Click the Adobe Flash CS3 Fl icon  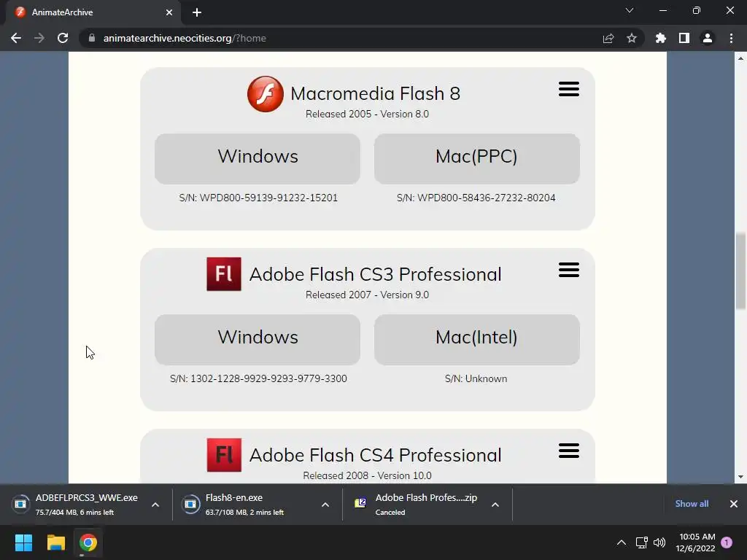point(224,274)
